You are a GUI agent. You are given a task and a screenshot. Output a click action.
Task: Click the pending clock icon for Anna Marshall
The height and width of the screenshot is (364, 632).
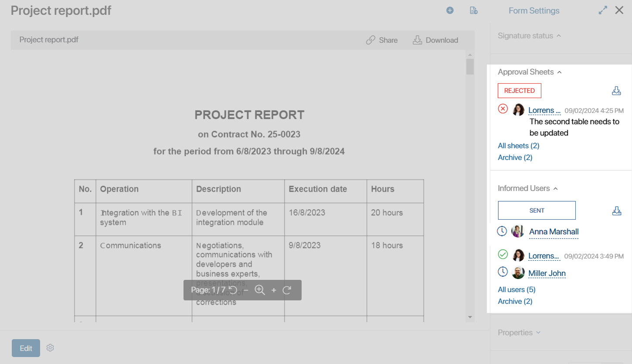tap(502, 231)
